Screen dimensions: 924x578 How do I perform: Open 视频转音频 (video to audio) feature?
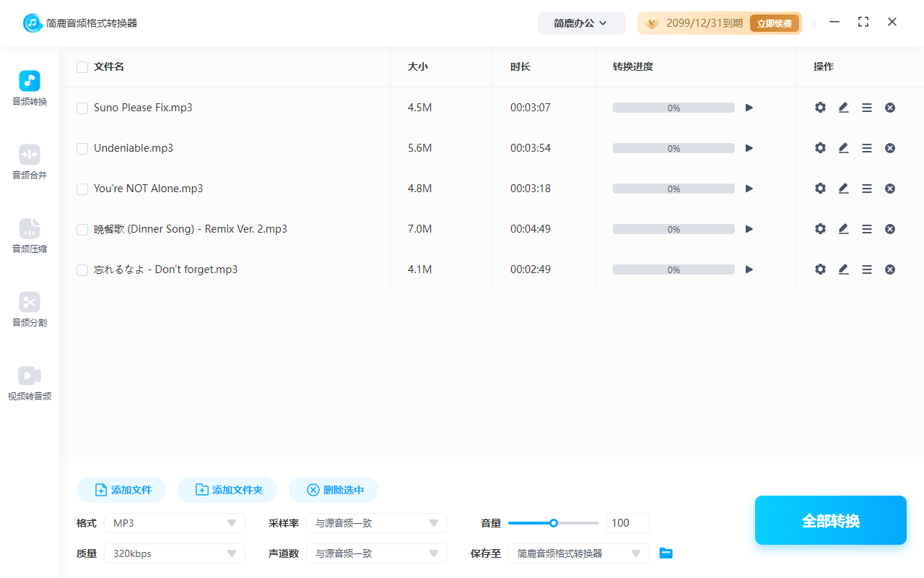(29, 381)
